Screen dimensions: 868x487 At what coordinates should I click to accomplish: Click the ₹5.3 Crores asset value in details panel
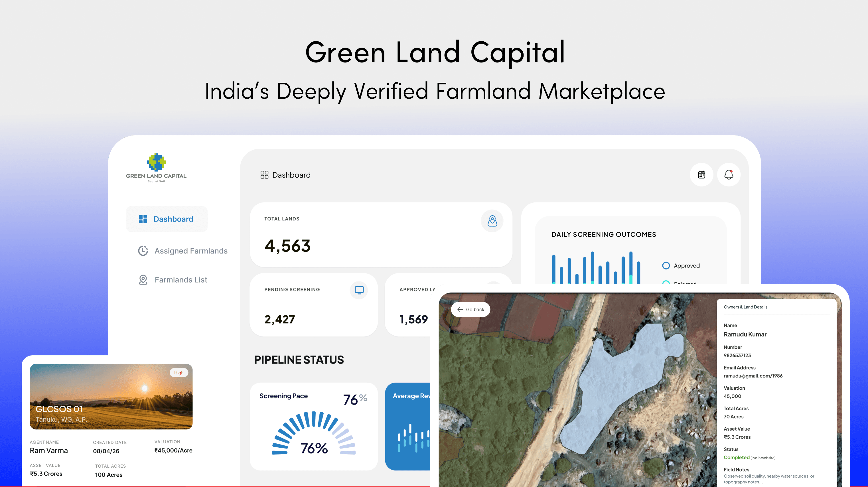point(737,437)
